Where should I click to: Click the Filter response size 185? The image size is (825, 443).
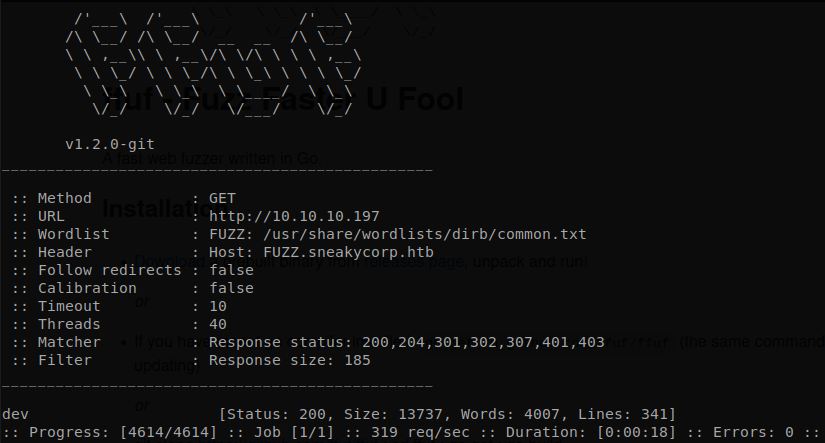tap(289, 360)
